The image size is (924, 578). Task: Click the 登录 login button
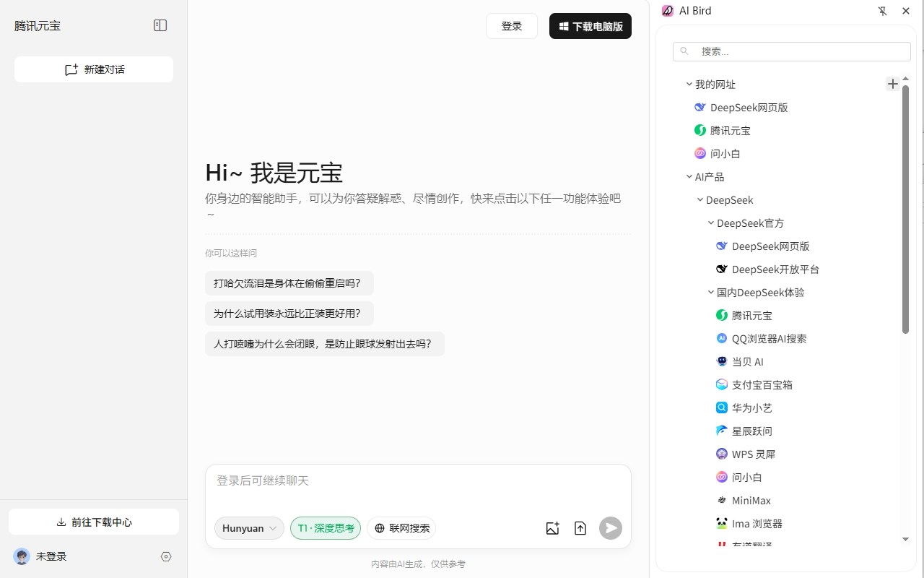tap(512, 26)
